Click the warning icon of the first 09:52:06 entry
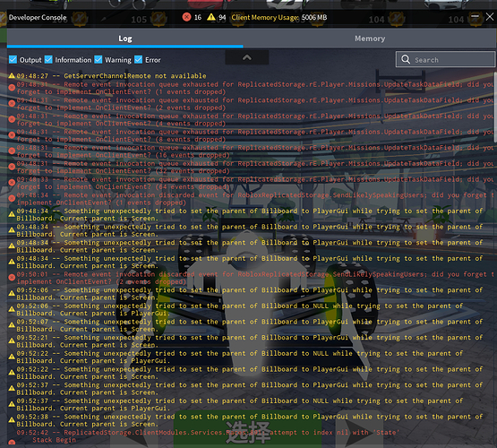 (x=12, y=293)
